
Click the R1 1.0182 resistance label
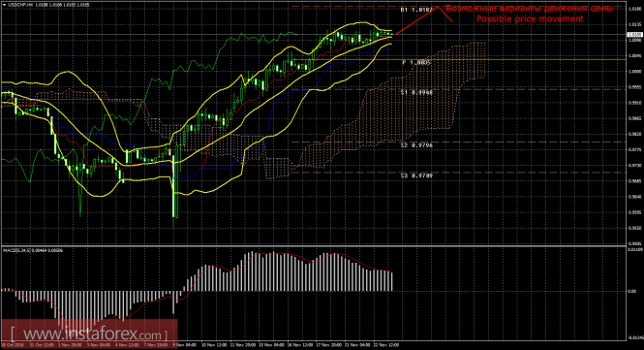coord(416,10)
